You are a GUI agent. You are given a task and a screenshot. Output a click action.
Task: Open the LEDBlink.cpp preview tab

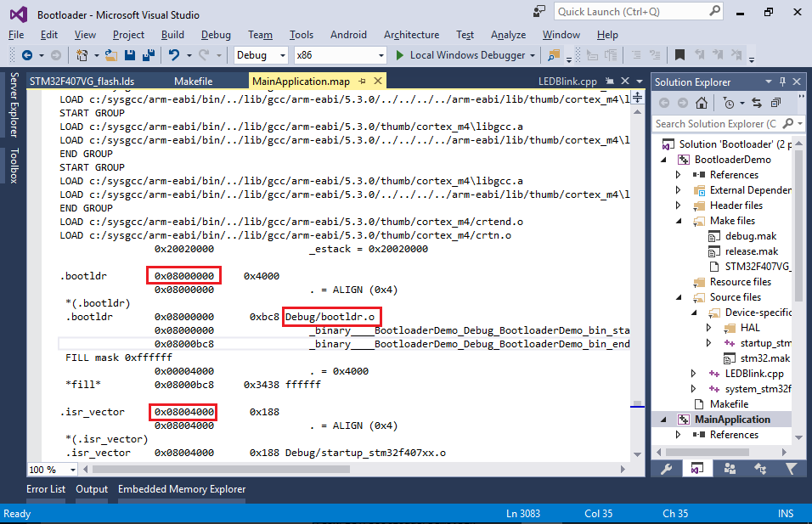click(x=567, y=82)
